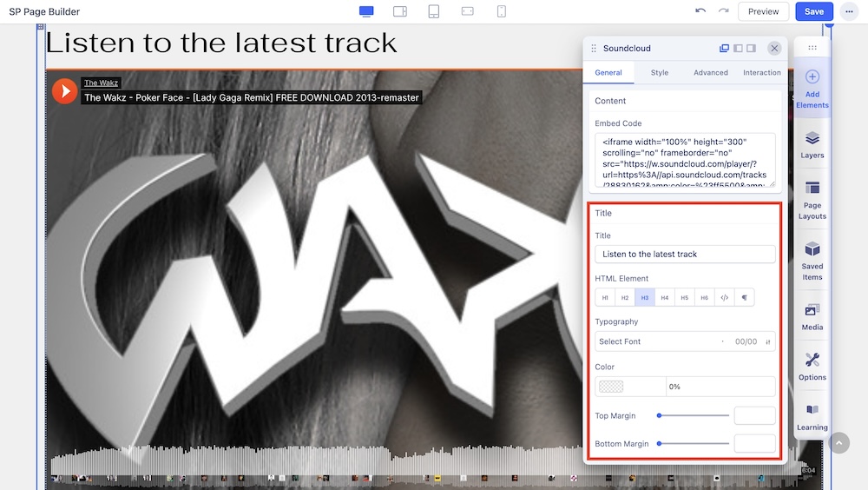Viewport: 868px width, 490px height.
Task: Dock the Soundcloud panel to the right
Action: (x=752, y=49)
